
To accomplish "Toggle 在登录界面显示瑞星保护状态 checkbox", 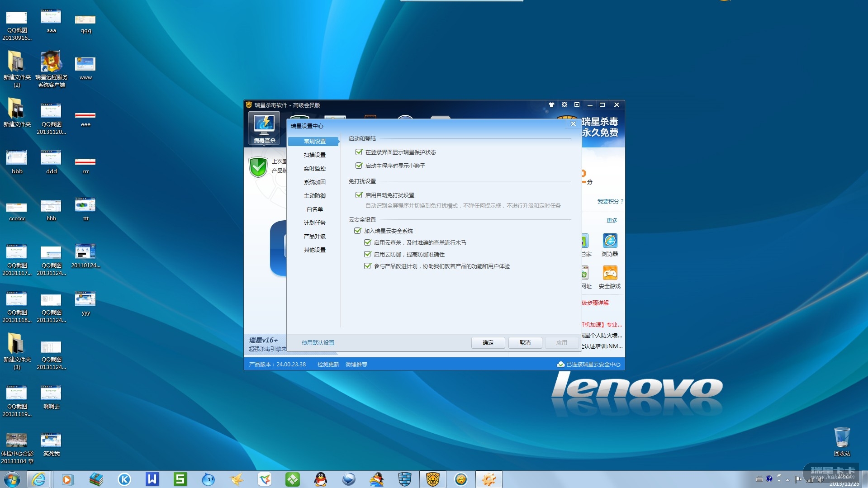I will [359, 152].
